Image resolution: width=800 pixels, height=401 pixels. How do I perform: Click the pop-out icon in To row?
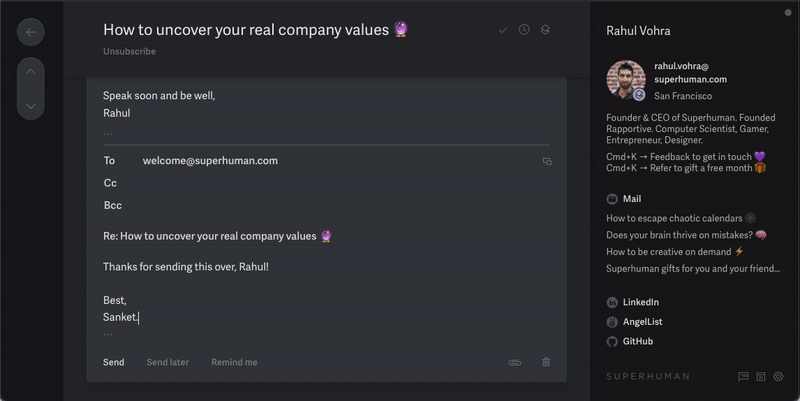pos(547,160)
